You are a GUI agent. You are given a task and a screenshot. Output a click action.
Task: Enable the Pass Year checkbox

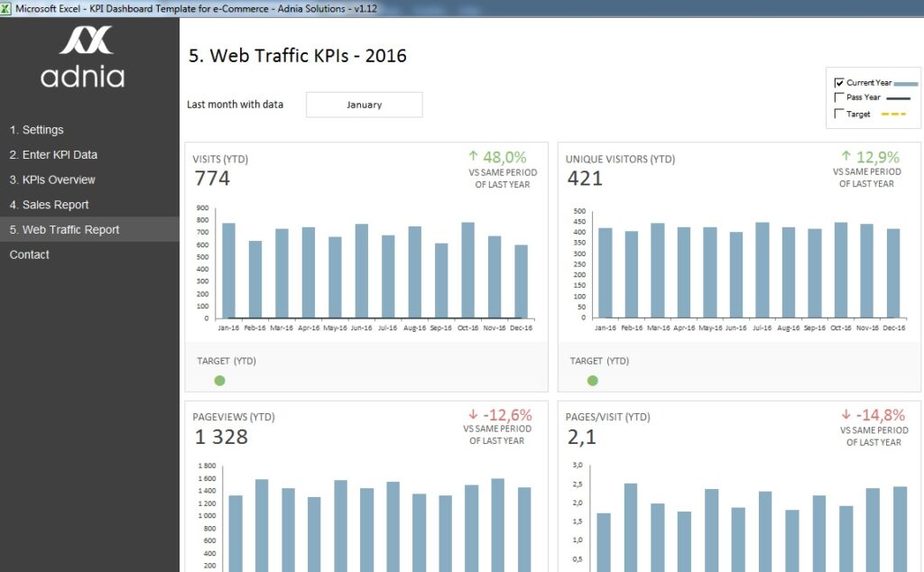(839, 97)
